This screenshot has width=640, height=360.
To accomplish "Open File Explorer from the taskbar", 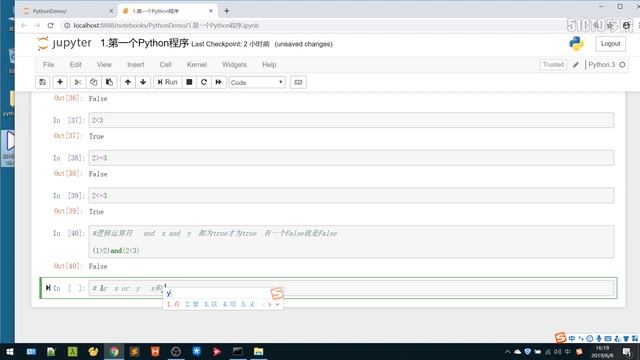I will pos(258,351).
